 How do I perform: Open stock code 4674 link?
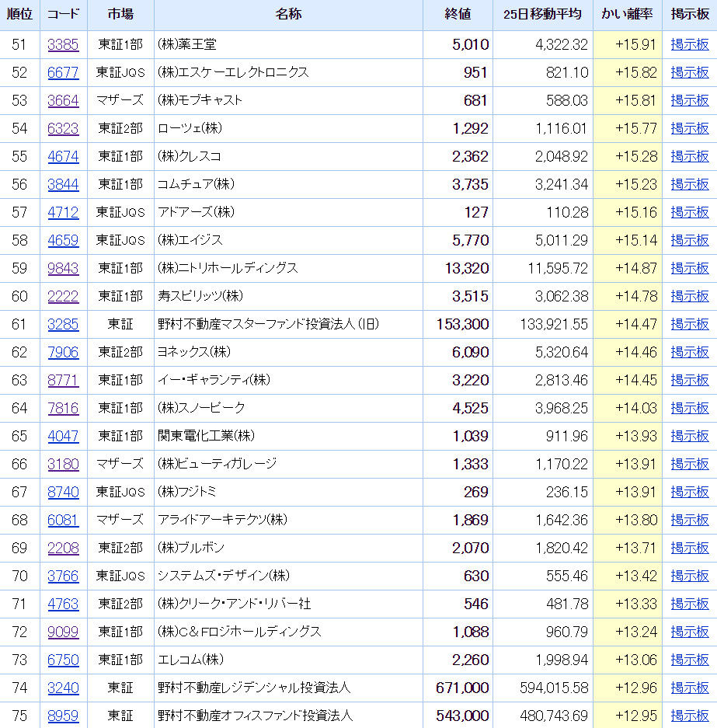pyautogui.click(x=63, y=156)
